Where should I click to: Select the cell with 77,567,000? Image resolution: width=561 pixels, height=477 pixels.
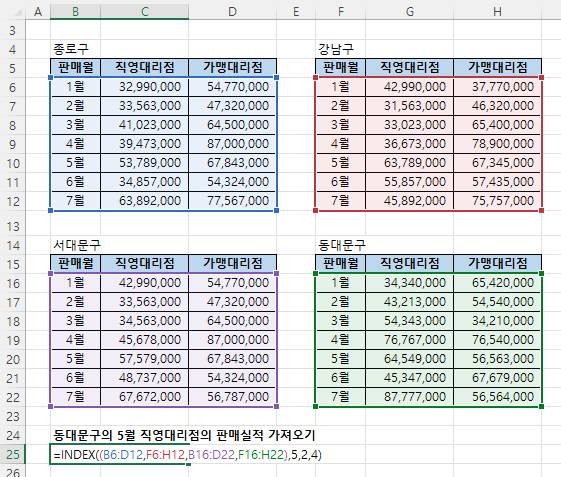pos(233,201)
